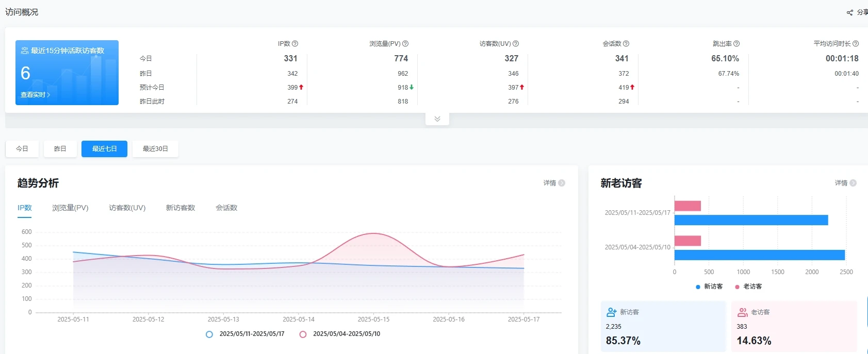Click the share icon at top right
The width and height of the screenshot is (868, 354).
pos(850,12)
